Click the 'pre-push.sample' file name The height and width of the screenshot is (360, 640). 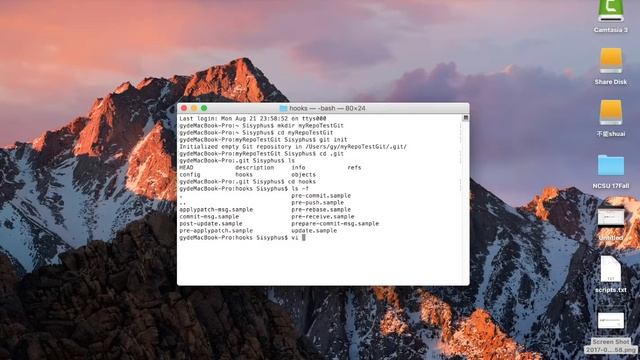tap(318, 202)
